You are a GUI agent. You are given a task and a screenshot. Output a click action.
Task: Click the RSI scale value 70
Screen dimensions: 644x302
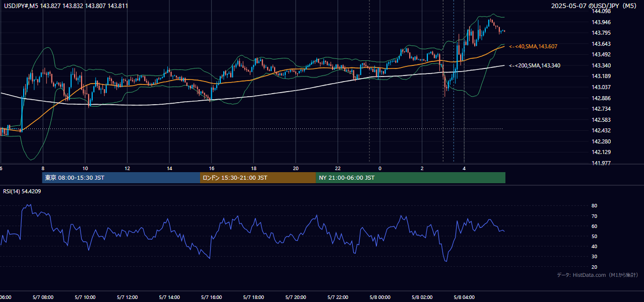pos(595,216)
